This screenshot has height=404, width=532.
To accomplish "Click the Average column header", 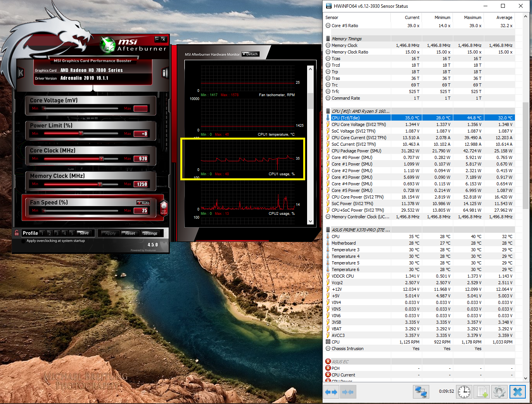I will click(499, 17).
